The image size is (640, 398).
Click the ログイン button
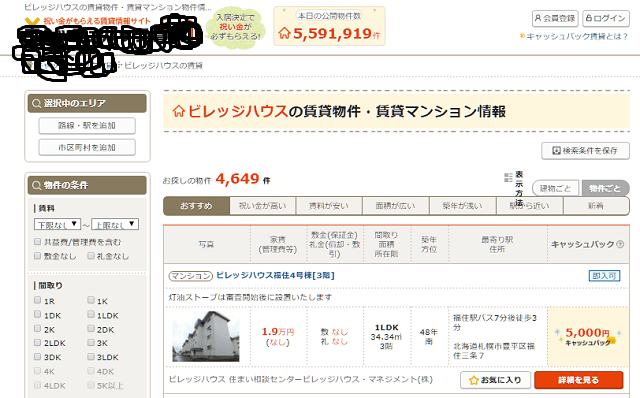point(606,18)
